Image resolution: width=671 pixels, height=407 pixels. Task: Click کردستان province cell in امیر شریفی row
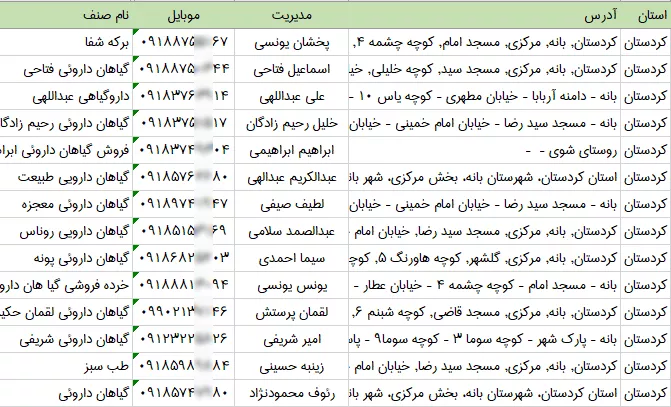[x=645, y=339]
